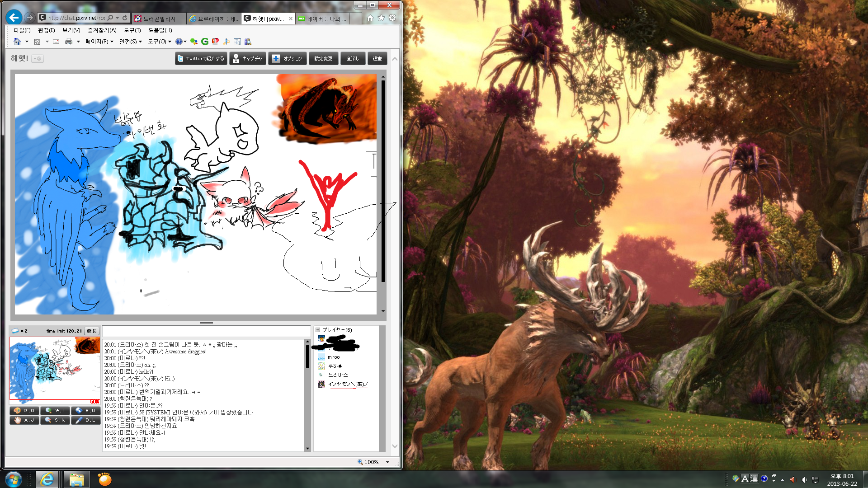Expand the print button dropdown arrow

[78, 42]
